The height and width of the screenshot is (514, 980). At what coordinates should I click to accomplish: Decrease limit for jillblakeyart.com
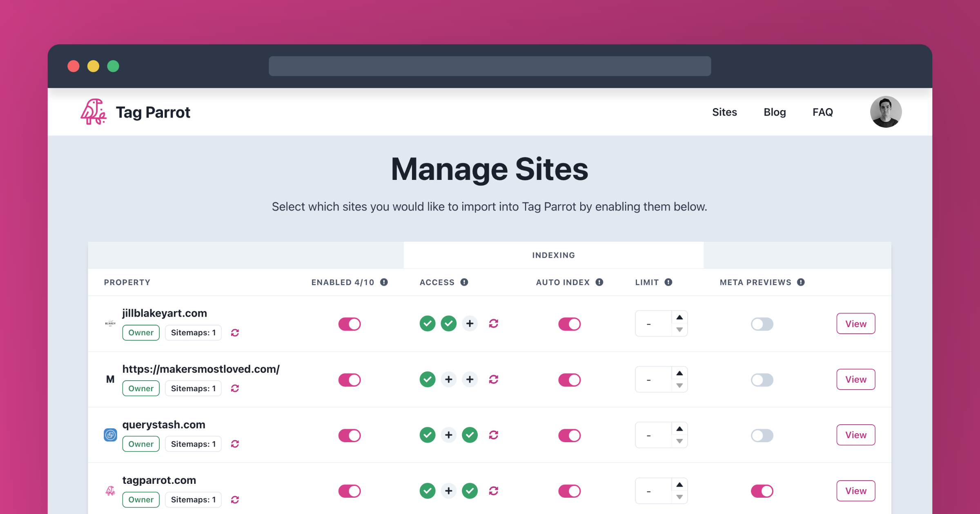pyautogui.click(x=679, y=330)
